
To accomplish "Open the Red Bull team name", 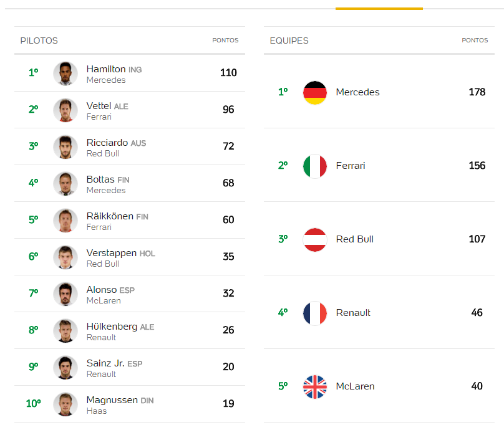I will point(354,239).
